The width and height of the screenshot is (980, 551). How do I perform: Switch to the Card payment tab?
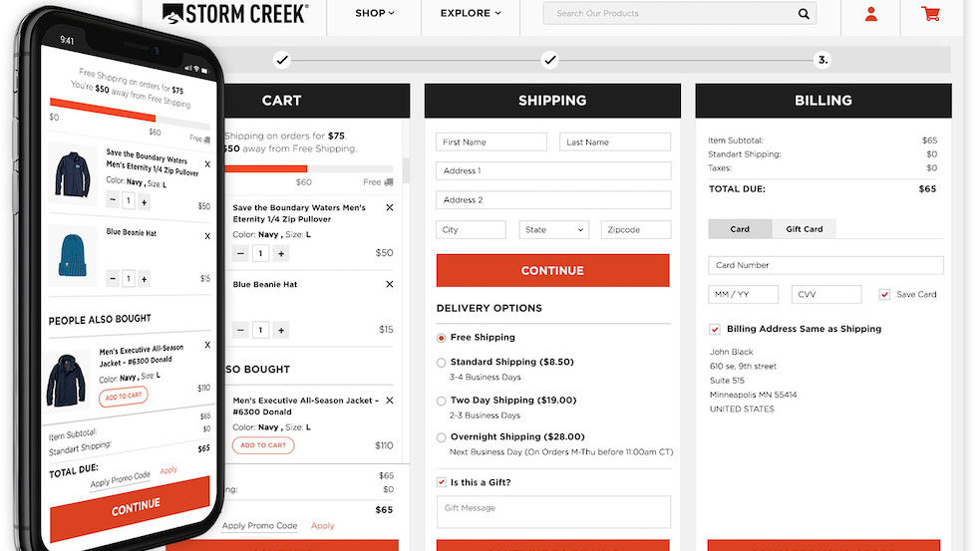tap(740, 229)
